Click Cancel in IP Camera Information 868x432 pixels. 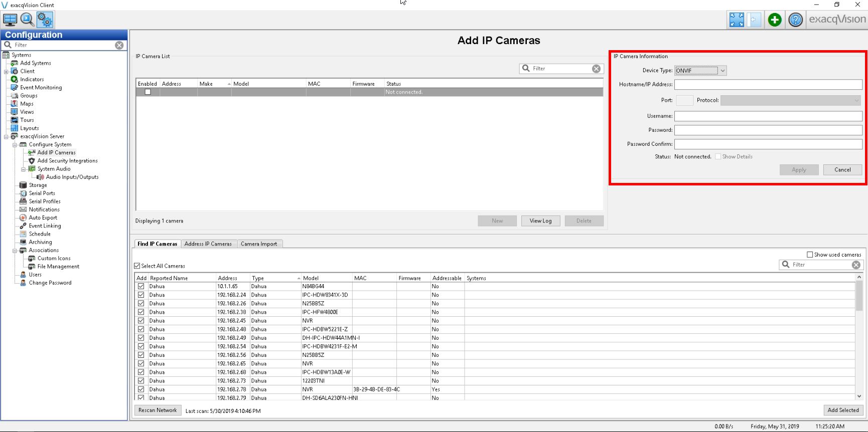pyautogui.click(x=842, y=170)
